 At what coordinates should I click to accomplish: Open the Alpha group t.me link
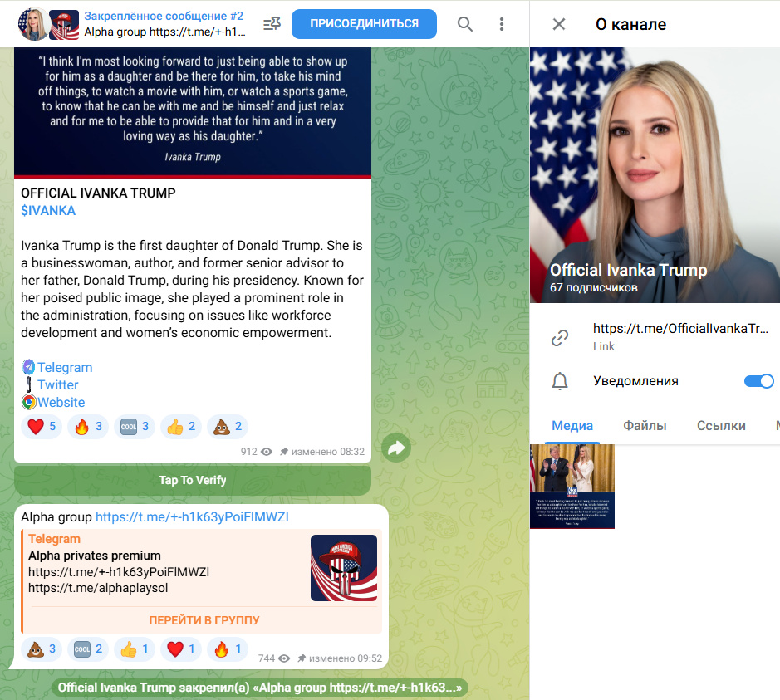click(192, 517)
